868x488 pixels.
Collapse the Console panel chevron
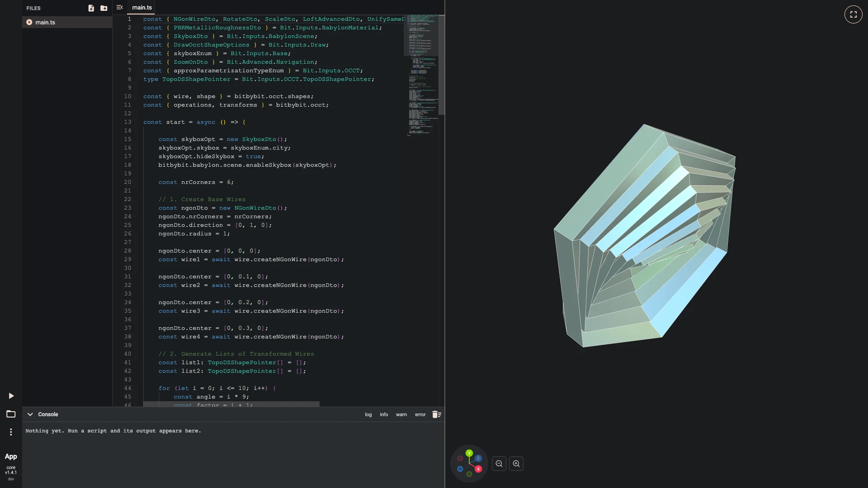pyautogui.click(x=30, y=414)
